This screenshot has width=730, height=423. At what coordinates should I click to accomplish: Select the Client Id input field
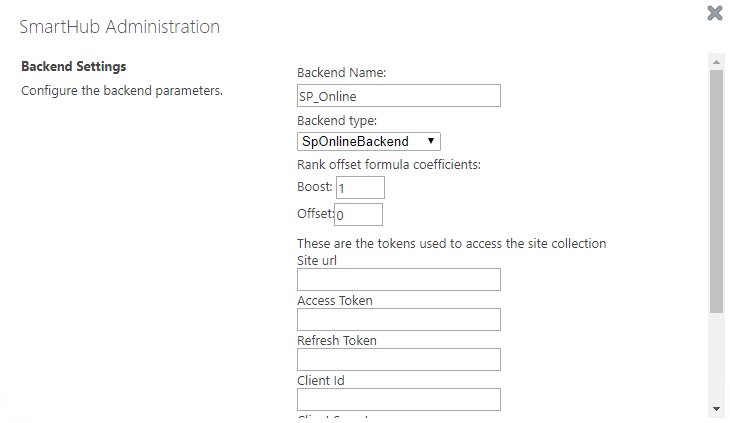click(398, 400)
